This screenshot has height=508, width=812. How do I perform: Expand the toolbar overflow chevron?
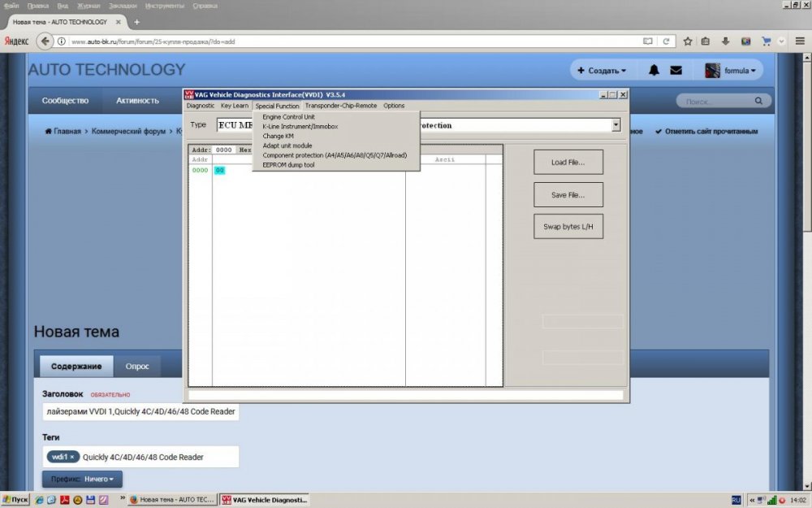(x=781, y=41)
